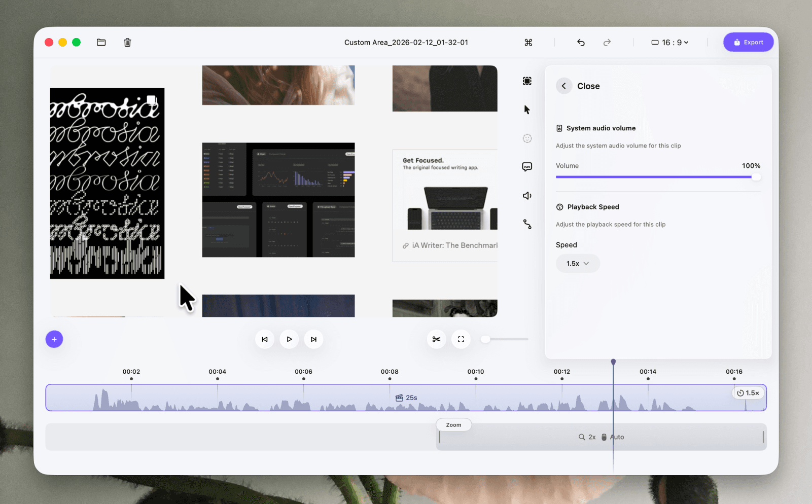Screen dimensions: 812x504
Task: Select the audio settings icon in the sidebar
Action: pos(527,195)
